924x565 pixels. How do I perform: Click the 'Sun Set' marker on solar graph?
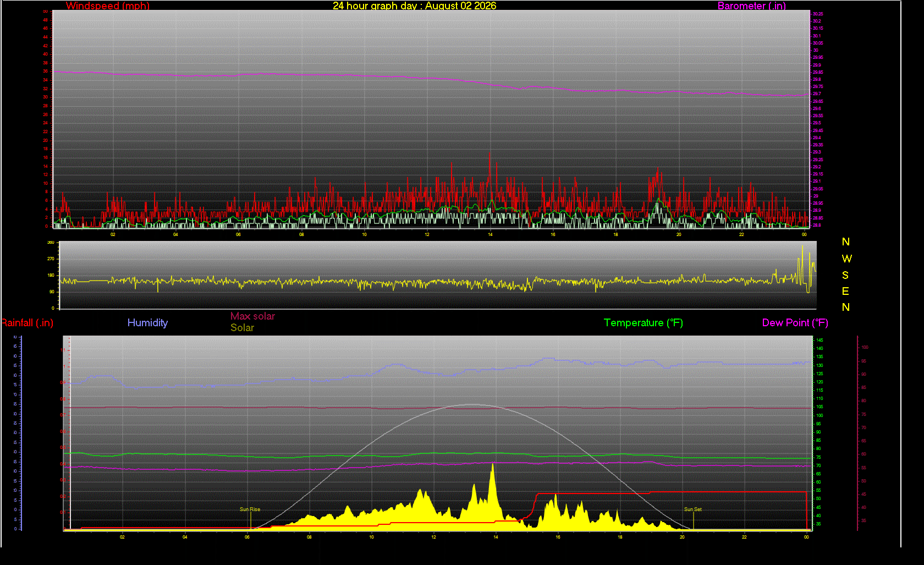point(692,509)
